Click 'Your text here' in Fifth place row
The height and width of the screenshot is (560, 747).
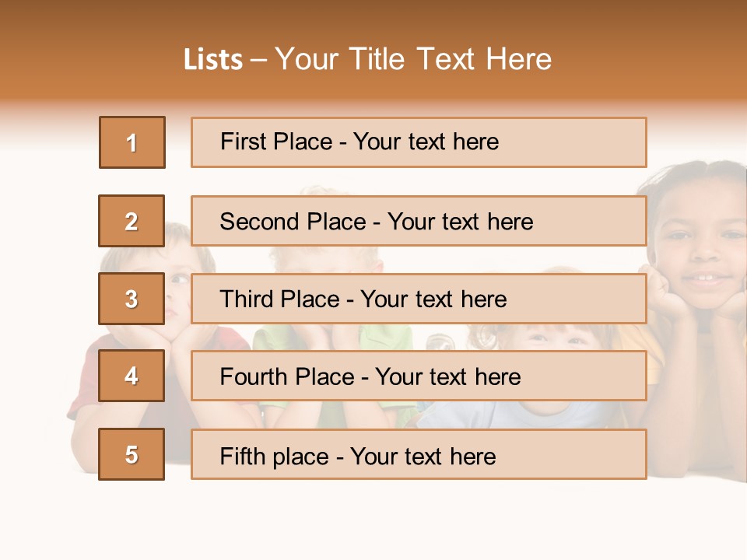click(x=423, y=456)
